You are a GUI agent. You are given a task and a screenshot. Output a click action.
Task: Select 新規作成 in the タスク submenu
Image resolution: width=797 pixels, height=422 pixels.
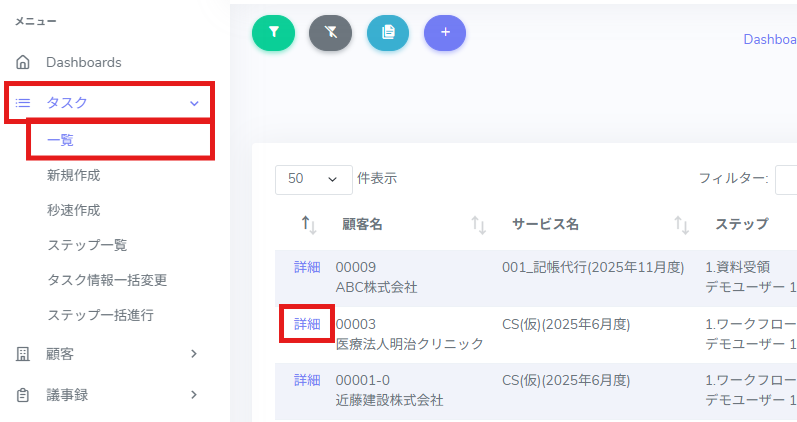pos(73,175)
